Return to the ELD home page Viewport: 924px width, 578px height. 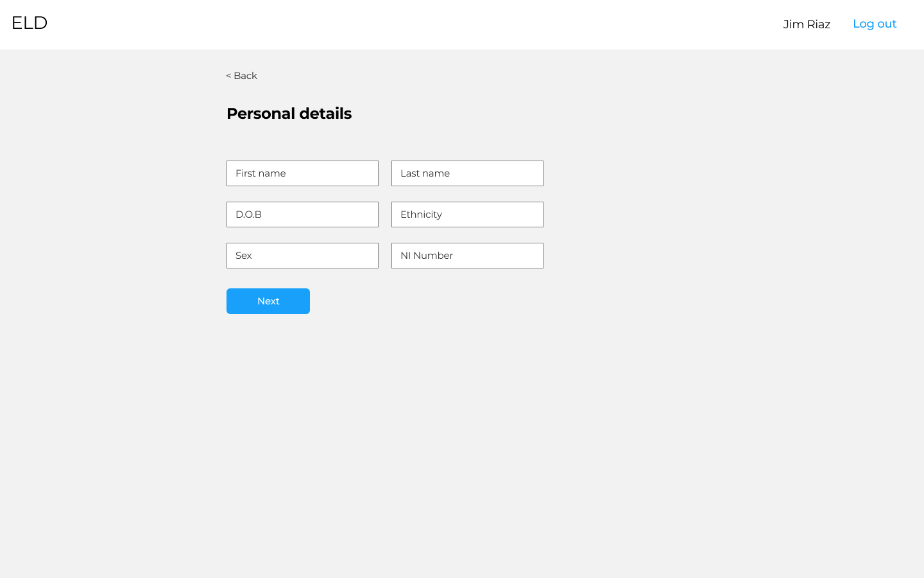coord(30,23)
